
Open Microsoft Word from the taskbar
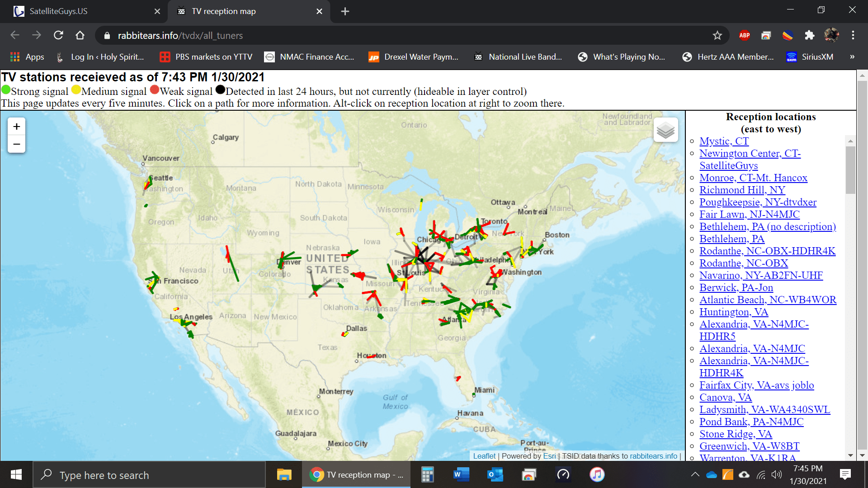[460, 474]
